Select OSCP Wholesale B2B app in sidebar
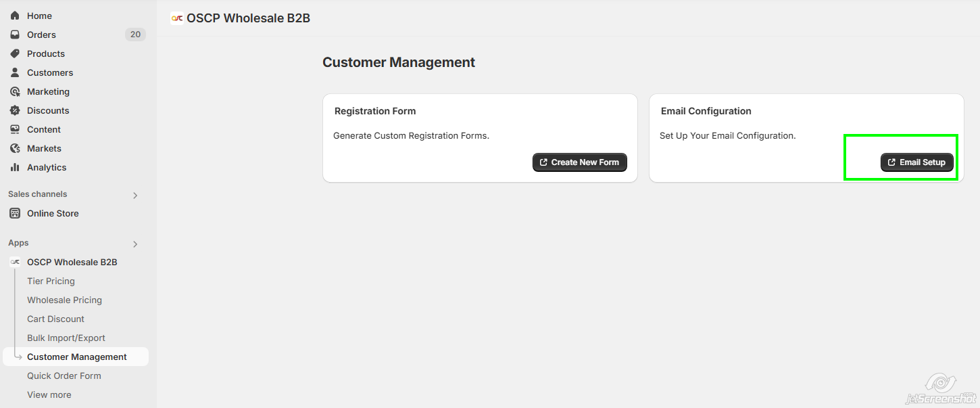Image resolution: width=980 pixels, height=408 pixels. tap(72, 262)
